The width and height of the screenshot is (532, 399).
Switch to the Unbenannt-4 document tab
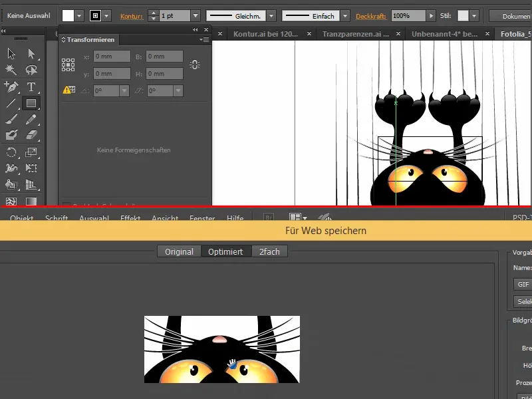[x=444, y=34]
